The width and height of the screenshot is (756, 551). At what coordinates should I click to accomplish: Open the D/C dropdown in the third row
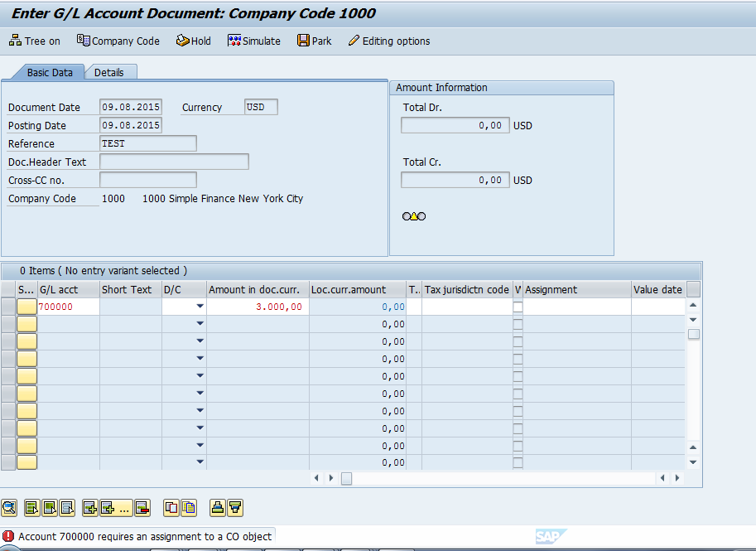[200, 341]
